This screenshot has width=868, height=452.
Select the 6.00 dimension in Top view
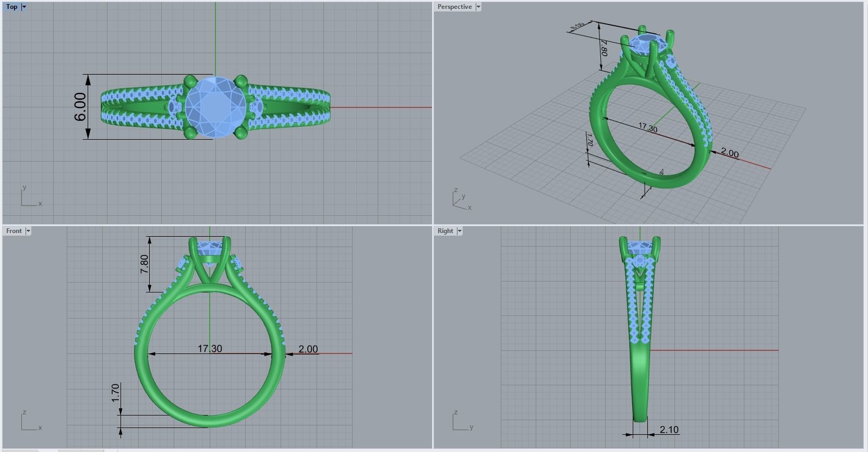click(x=80, y=107)
